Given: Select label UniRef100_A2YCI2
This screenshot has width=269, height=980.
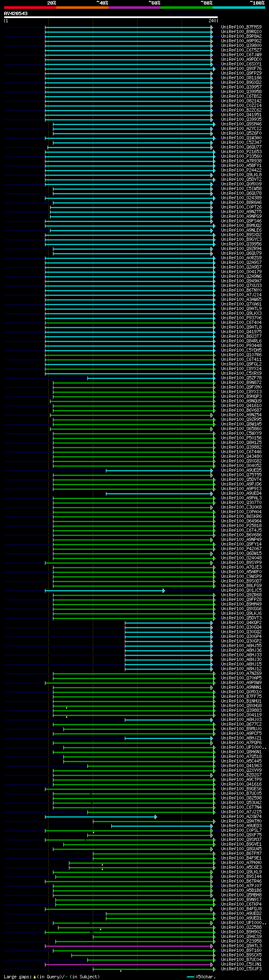Looking at the screenshot, I should 241,128.
